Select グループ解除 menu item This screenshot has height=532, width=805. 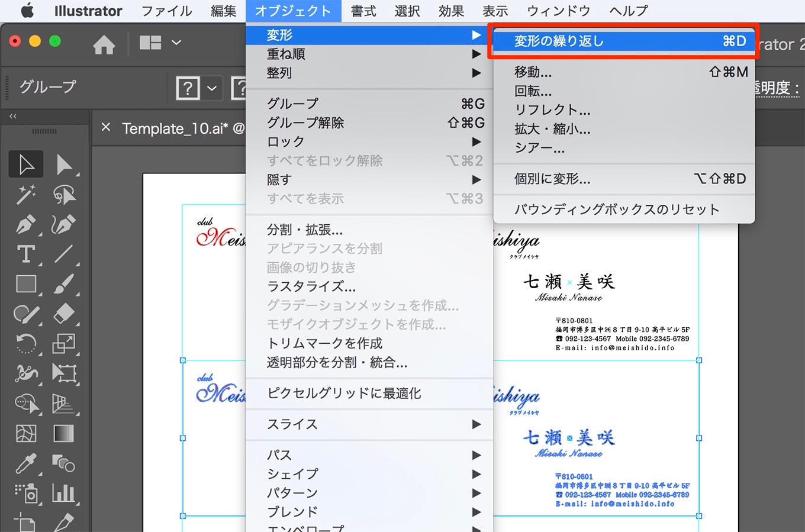[369, 122]
